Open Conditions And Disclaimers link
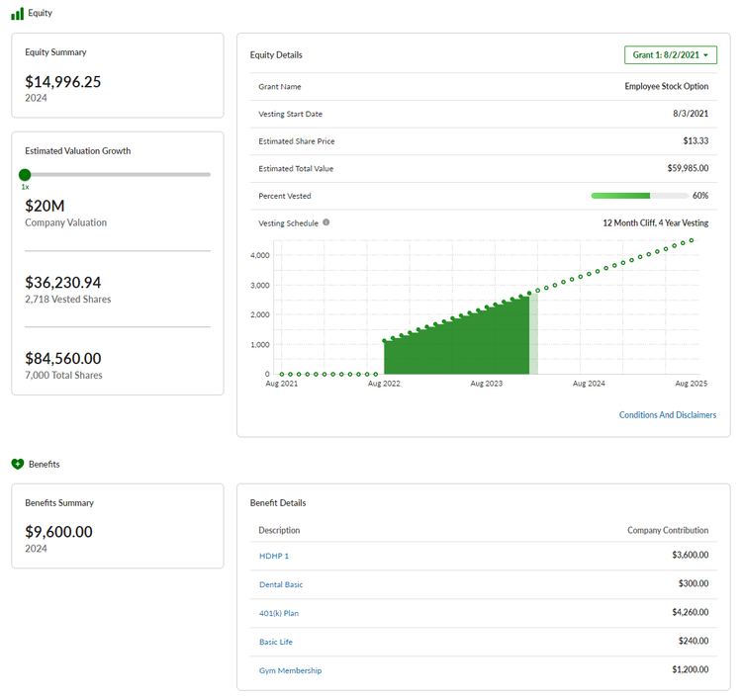This screenshot has width=742, height=700. (667, 415)
